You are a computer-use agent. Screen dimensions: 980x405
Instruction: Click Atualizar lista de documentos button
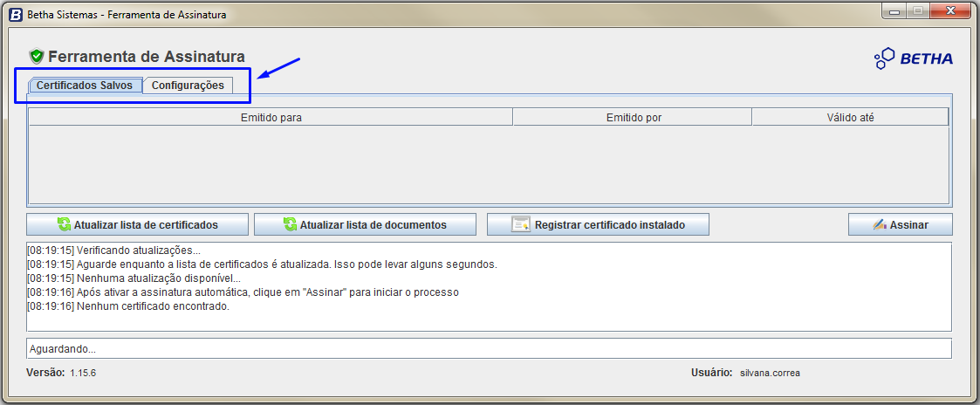[365, 224]
